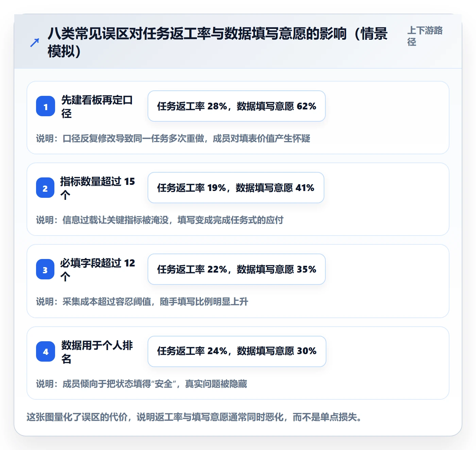
Task: Click the number 3 step badge
Action: click(x=45, y=270)
